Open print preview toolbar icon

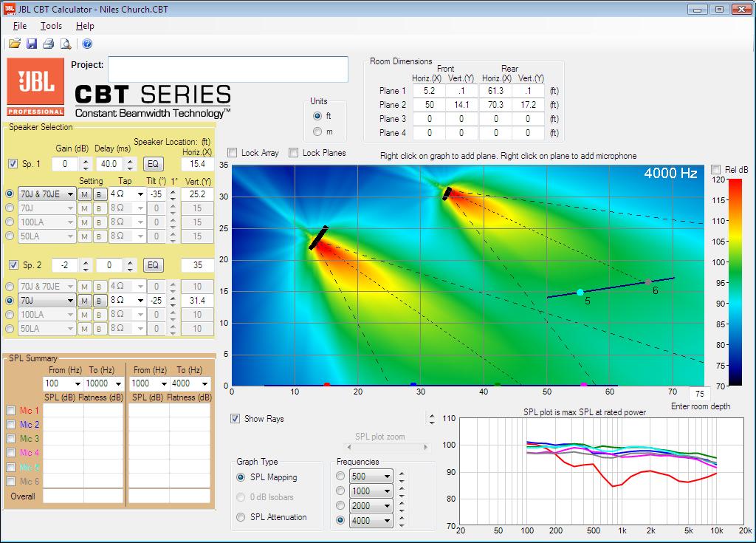66,44
